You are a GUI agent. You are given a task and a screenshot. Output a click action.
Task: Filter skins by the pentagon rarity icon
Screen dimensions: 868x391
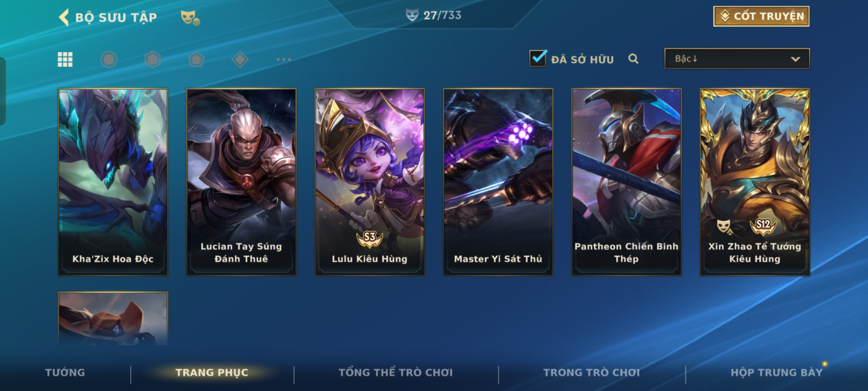point(196,59)
